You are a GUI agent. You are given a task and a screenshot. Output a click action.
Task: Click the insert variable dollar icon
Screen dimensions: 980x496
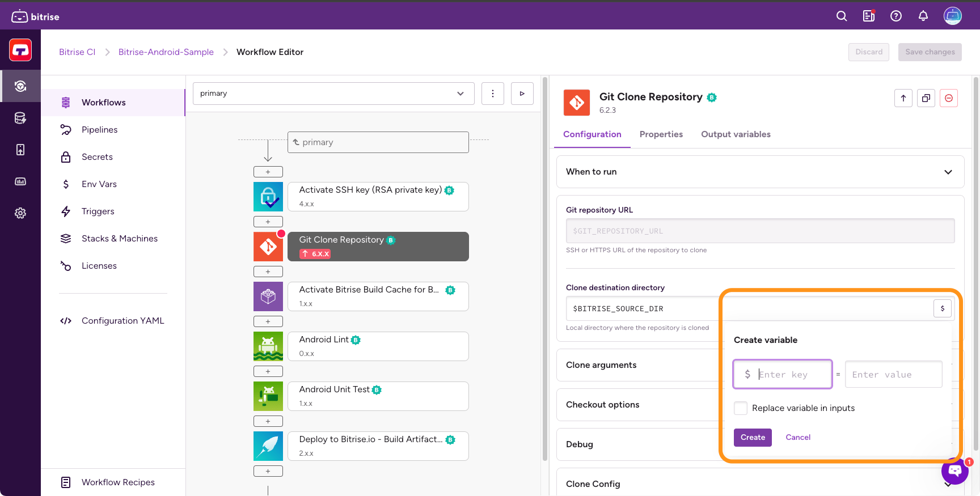tap(943, 308)
